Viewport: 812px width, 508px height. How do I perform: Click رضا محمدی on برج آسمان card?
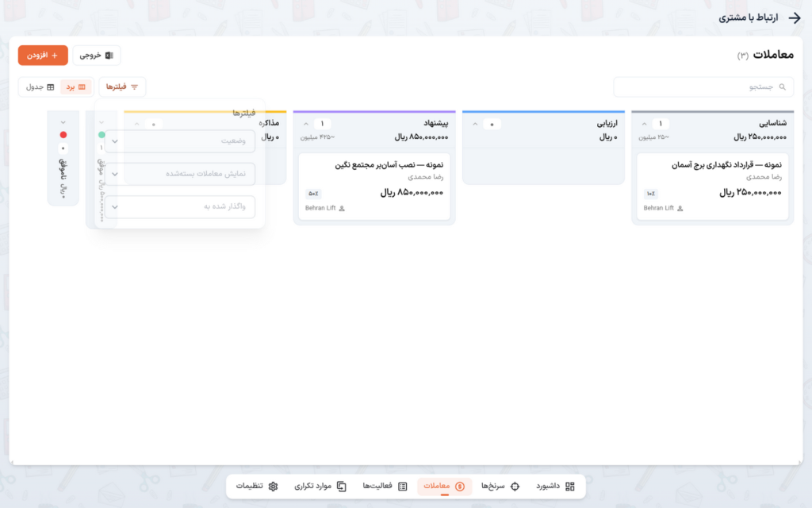click(764, 177)
